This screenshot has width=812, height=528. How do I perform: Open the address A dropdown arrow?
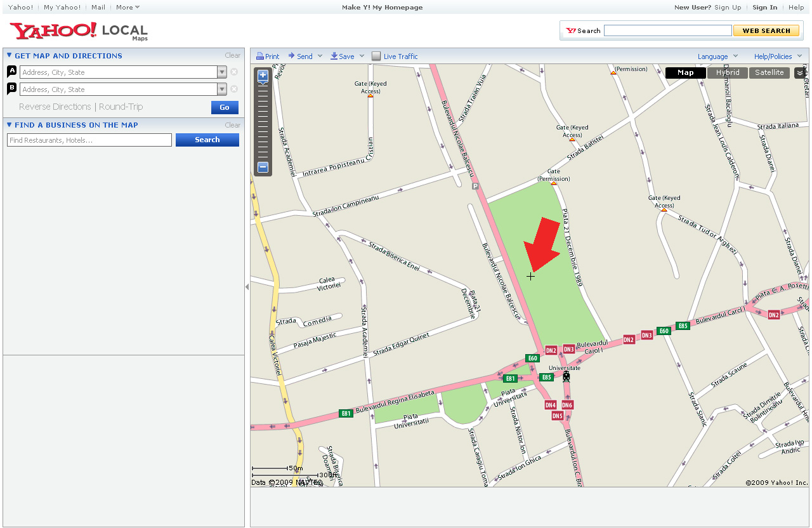tap(222, 72)
